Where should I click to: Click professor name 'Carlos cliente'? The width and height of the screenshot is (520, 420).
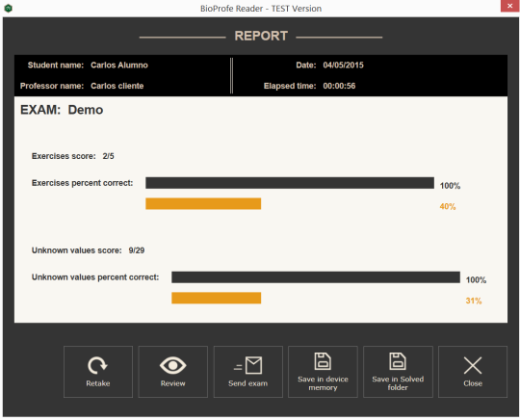(117, 86)
